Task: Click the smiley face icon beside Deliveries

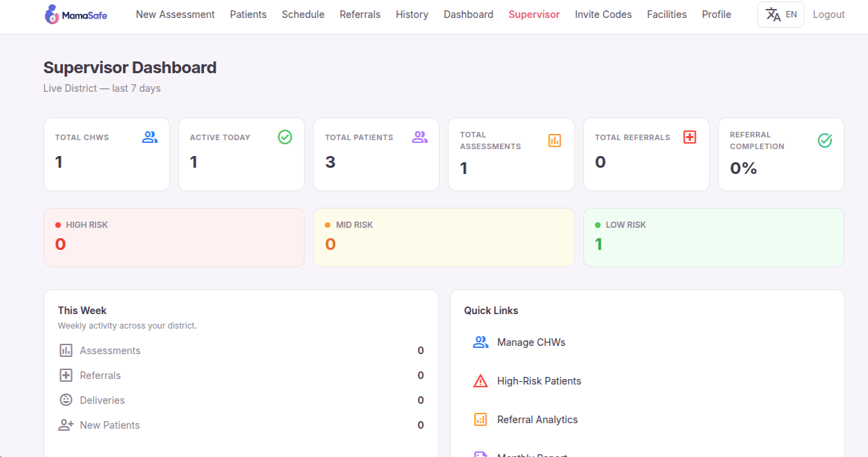Action: pyautogui.click(x=66, y=400)
